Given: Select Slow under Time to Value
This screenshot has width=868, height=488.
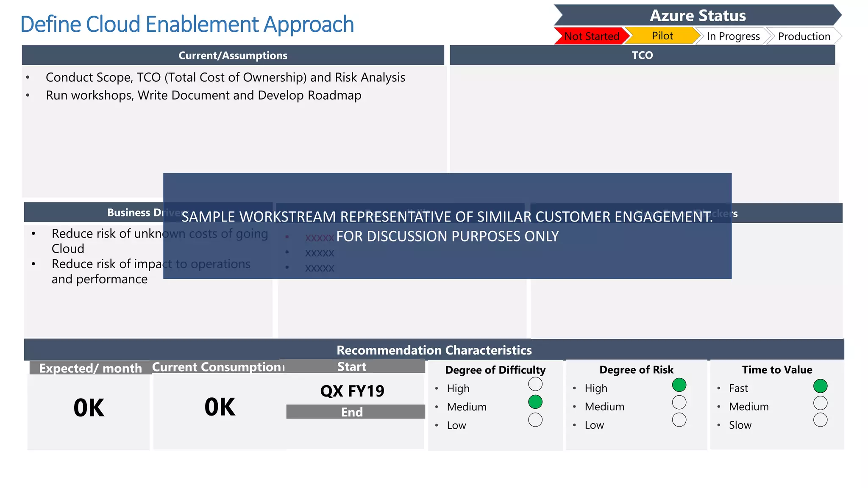Looking at the screenshot, I should (820, 420).
